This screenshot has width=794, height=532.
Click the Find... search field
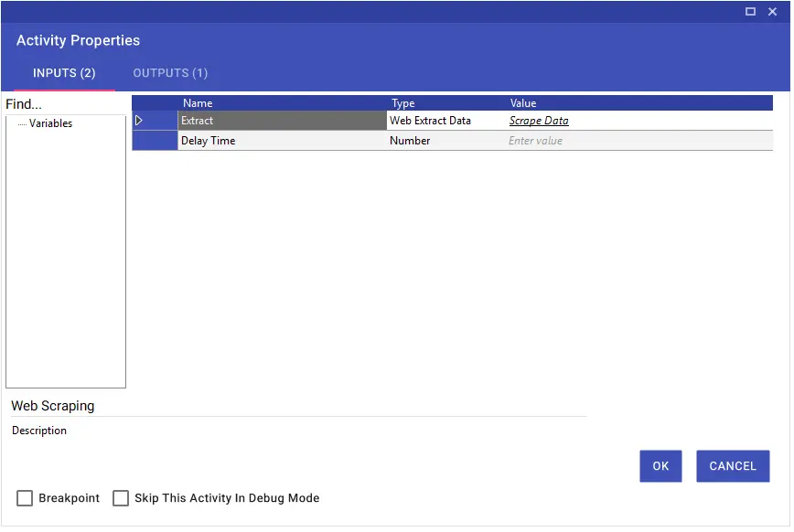click(66, 104)
